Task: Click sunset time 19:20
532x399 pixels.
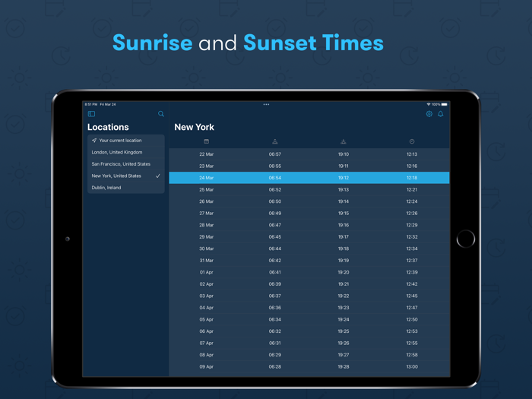Action: point(344,272)
